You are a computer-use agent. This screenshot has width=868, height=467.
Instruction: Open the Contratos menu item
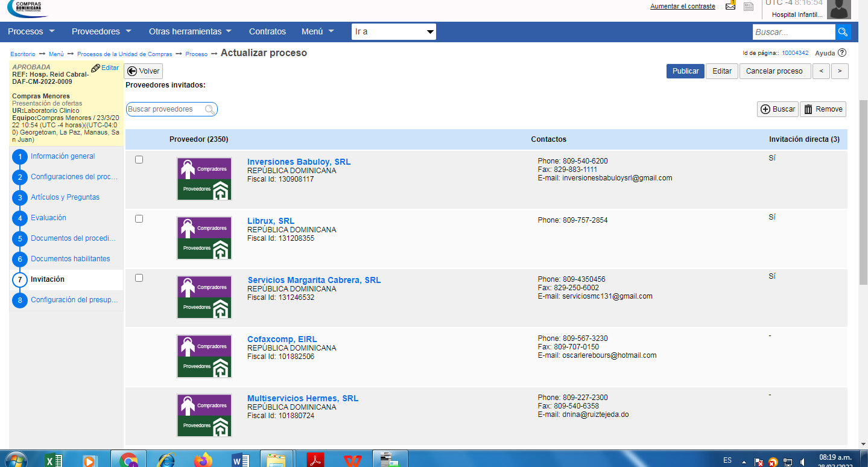267,31
